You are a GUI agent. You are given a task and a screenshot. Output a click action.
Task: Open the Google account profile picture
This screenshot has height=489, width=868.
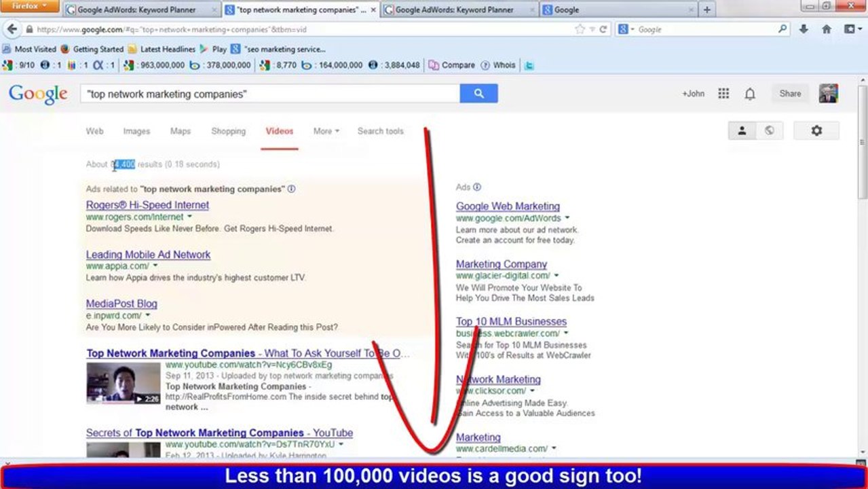click(x=828, y=94)
